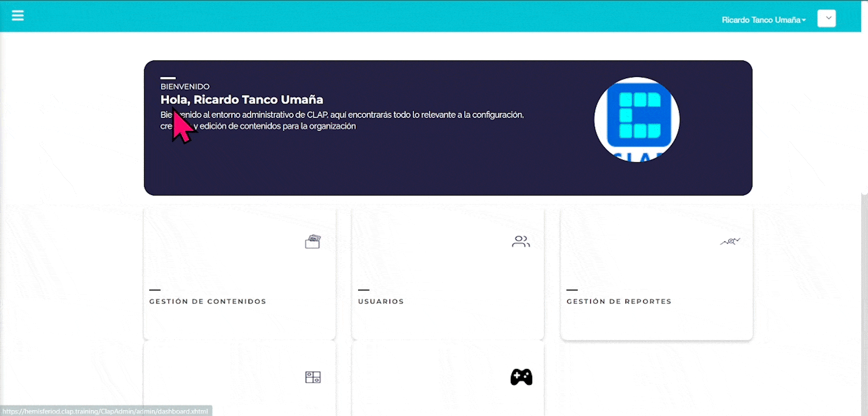
Task: Open the Ricardo Tanco Umaña user menu
Action: (764, 20)
